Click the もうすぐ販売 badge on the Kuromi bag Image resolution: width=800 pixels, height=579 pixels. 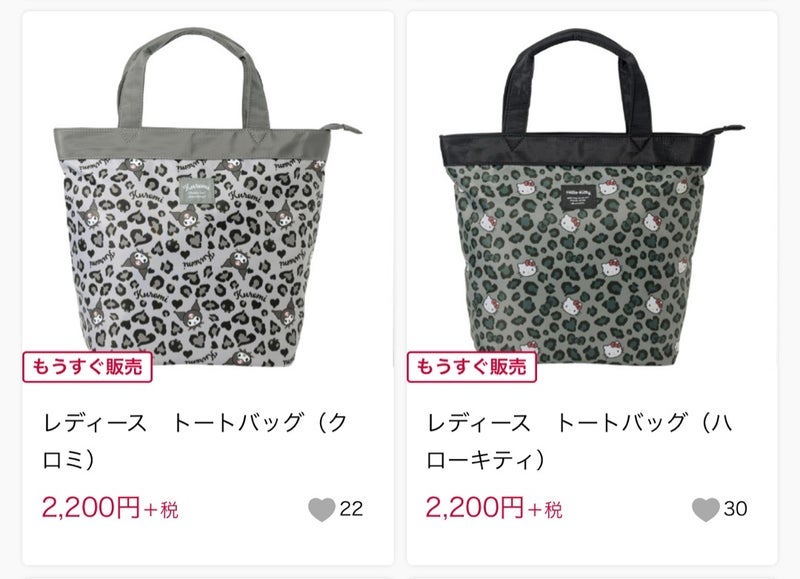point(87,367)
